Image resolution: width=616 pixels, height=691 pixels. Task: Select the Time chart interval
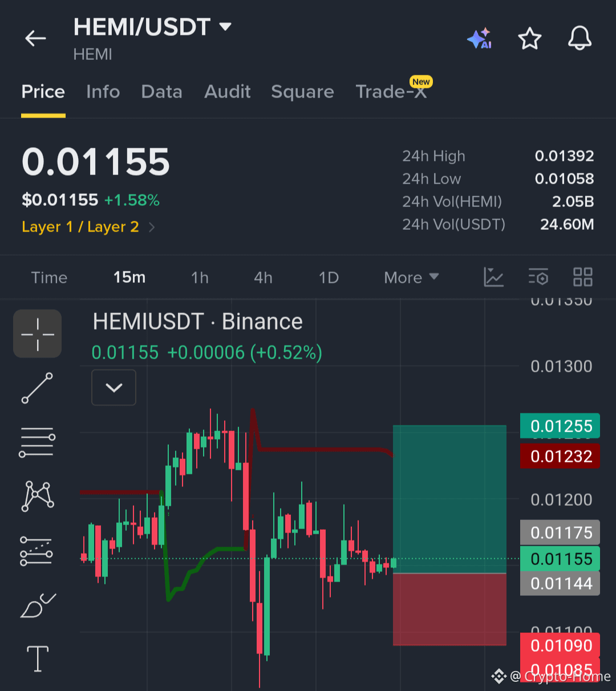[x=49, y=278]
